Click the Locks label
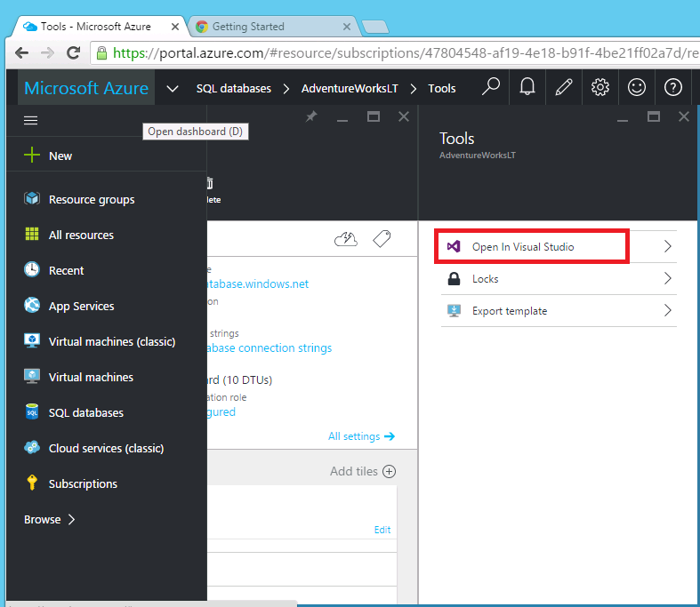The image size is (700, 607). tap(486, 279)
